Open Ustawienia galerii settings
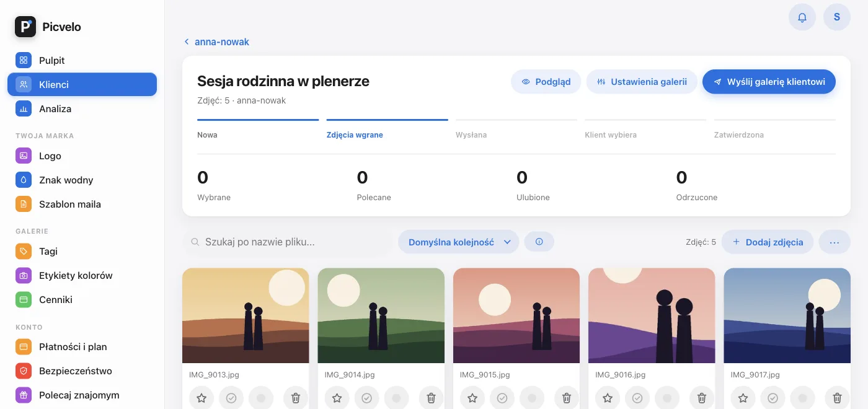The height and width of the screenshot is (409, 868). (x=642, y=81)
